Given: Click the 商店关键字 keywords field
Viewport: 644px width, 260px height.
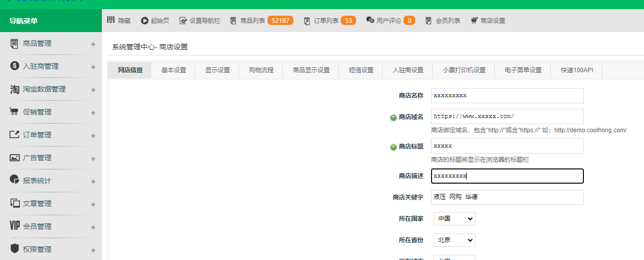Looking at the screenshot, I should 507,197.
